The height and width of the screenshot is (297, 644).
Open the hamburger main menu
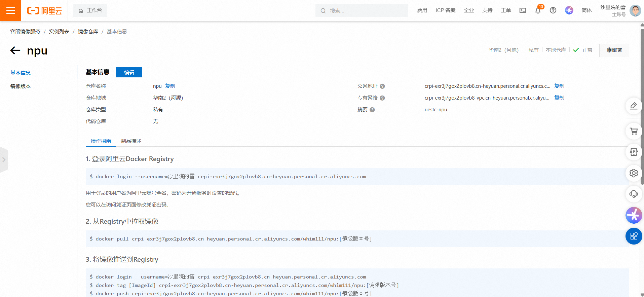pos(10,10)
